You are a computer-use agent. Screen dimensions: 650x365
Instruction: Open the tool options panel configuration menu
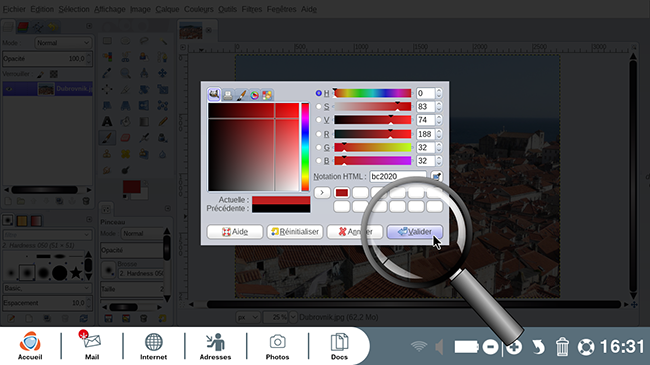pyautogui.click(x=167, y=208)
